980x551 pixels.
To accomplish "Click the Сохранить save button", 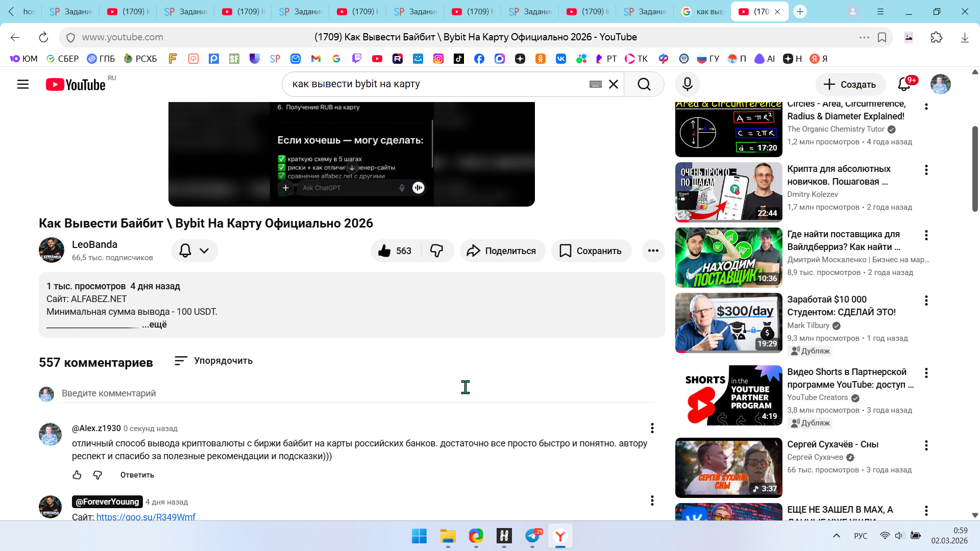I will [x=591, y=251].
